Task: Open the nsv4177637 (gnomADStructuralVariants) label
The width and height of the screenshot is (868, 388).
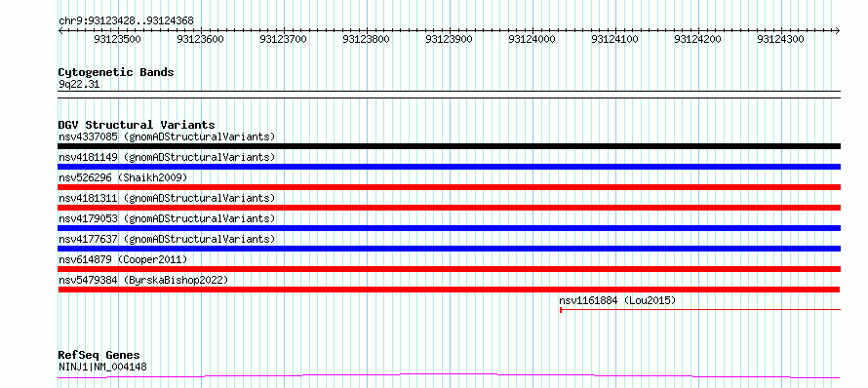Action: coord(167,239)
